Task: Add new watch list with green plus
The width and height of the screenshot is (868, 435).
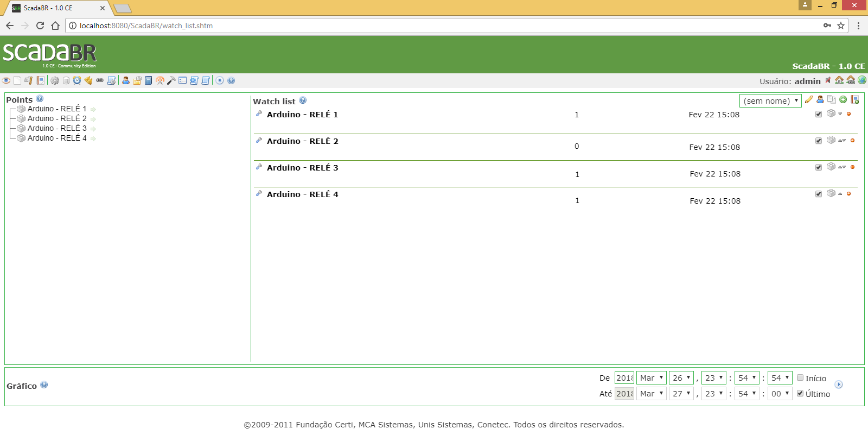Action: point(843,99)
